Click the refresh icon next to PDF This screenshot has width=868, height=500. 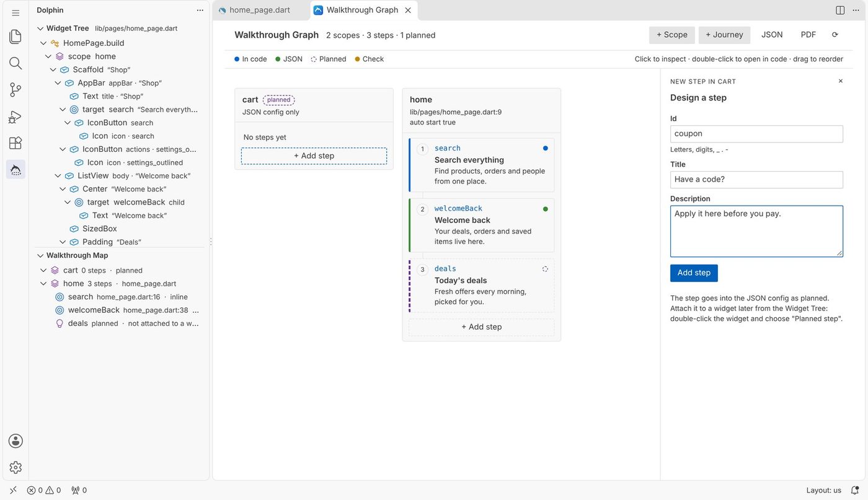tap(835, 35)
